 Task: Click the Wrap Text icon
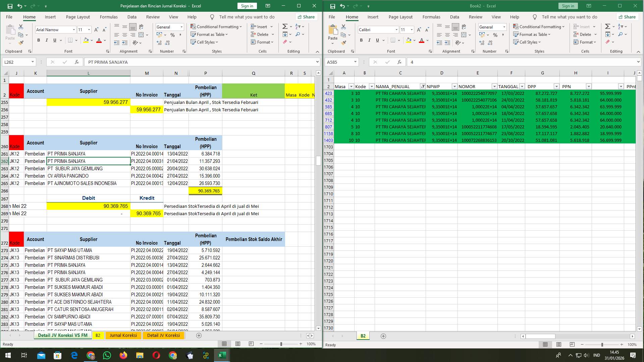click(x=141, y=26)
